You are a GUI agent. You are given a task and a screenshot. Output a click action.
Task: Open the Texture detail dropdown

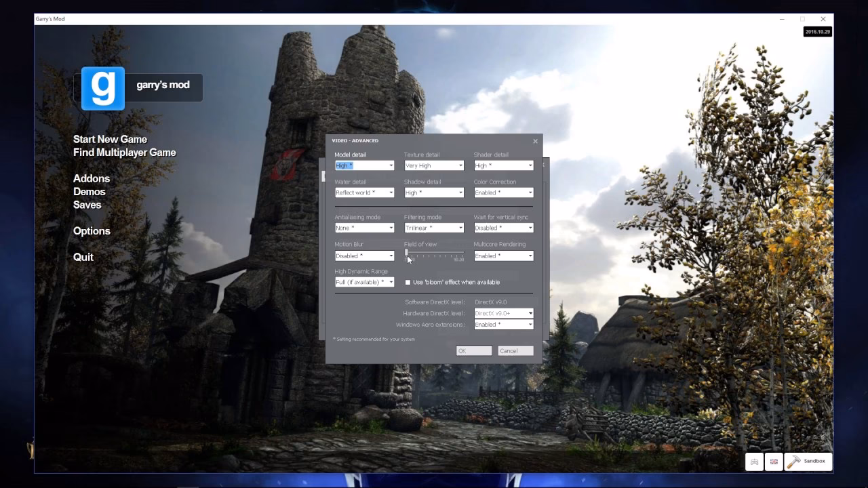point(434,165)
